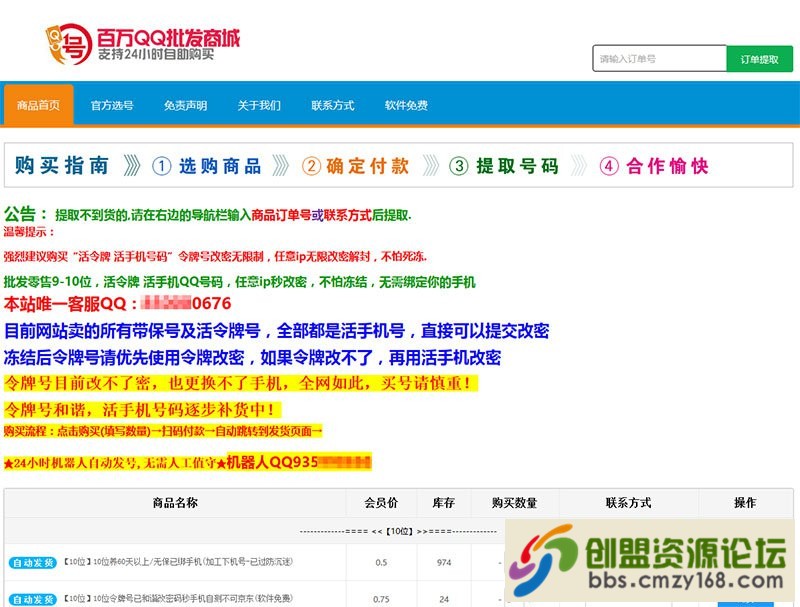This screenshot has height=607, width=800.
Task: Open the 官方选号 menu item
Action: [x=112, y=105]
